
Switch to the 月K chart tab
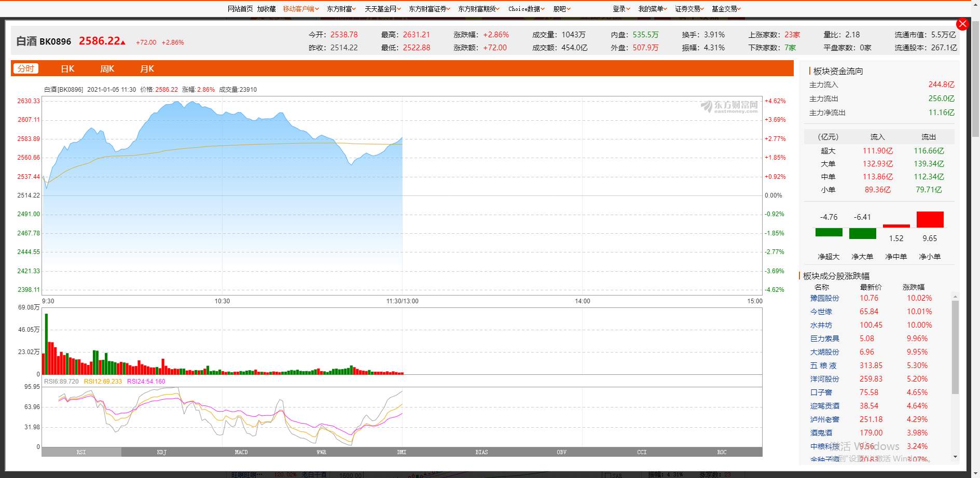(x=147, y=68)
